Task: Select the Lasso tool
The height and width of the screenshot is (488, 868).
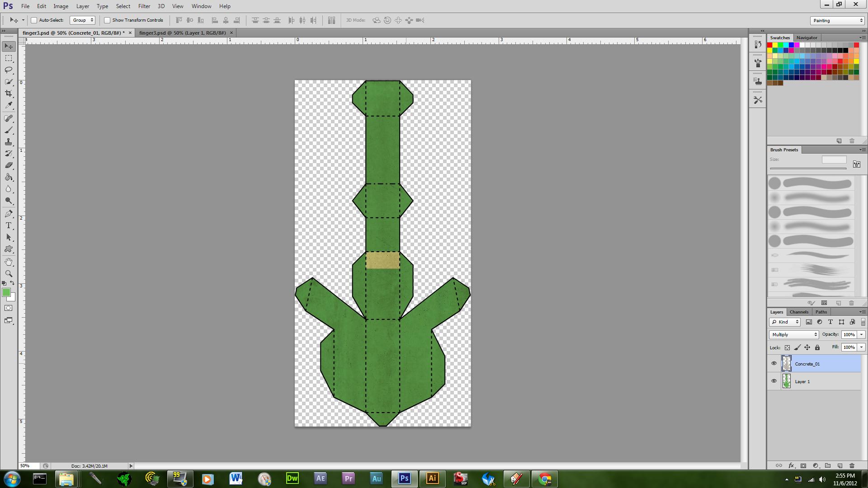Action: pyautogui.click(x=9, y=70)
